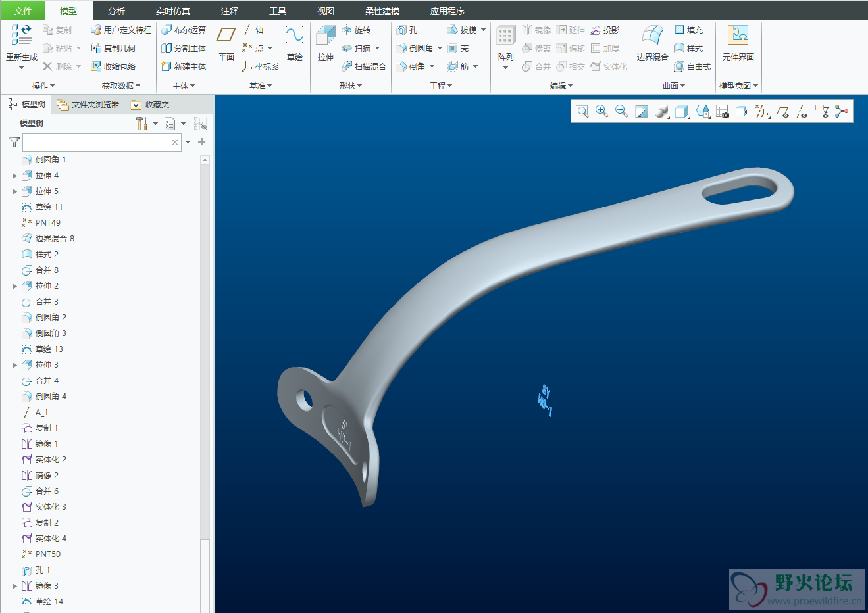Select the 边界混合 8 tree item
Viewport: 868px width, 613px height.
coord(48,239)
